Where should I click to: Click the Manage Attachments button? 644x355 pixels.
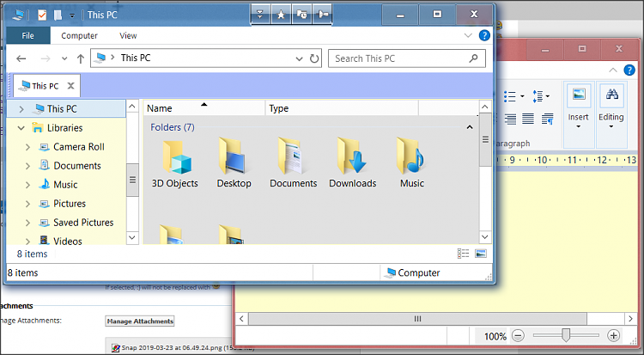coord(140,321)
